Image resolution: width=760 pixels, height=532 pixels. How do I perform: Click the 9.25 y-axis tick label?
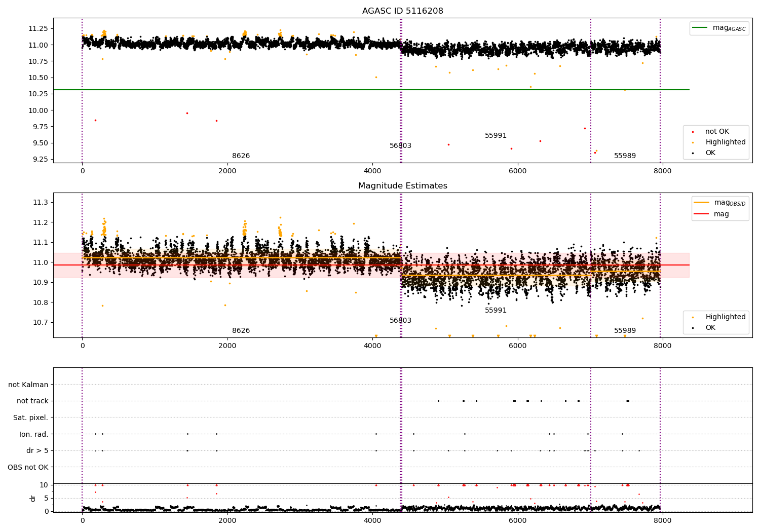[x=40, y=159]
